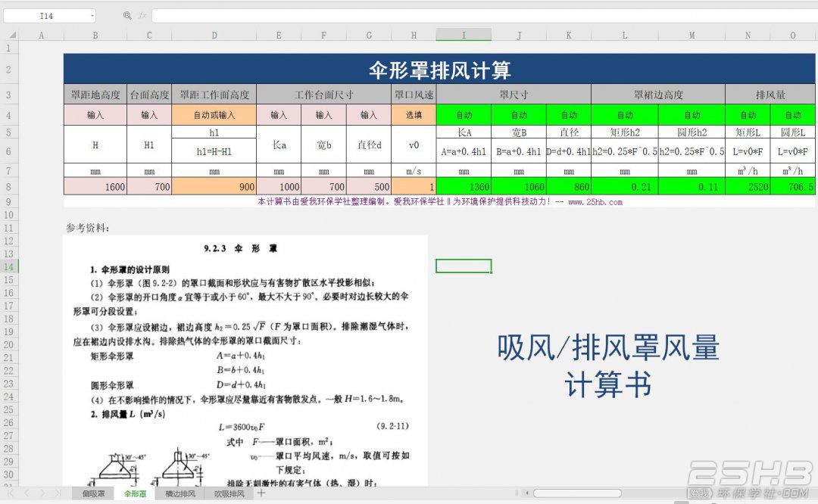Click header cell 工作台面尺寸
818x504 pixels.
(323, 95)
